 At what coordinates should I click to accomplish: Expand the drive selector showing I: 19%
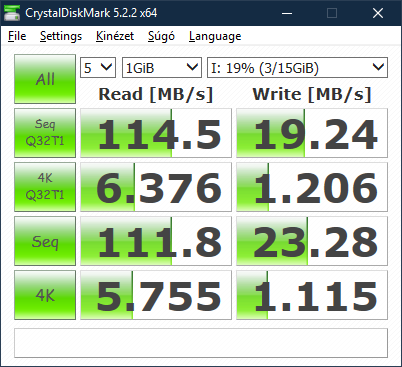pyautogui.click(x=298, y=68)
